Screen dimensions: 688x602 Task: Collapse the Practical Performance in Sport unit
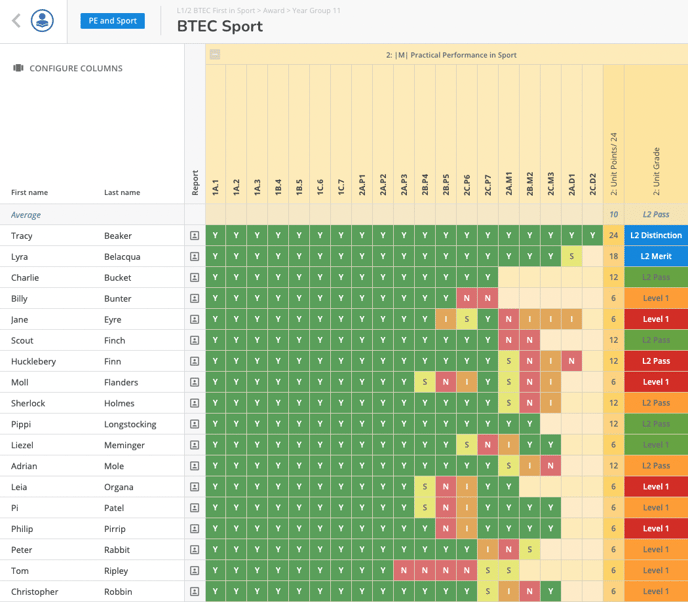tap(215, 55)
